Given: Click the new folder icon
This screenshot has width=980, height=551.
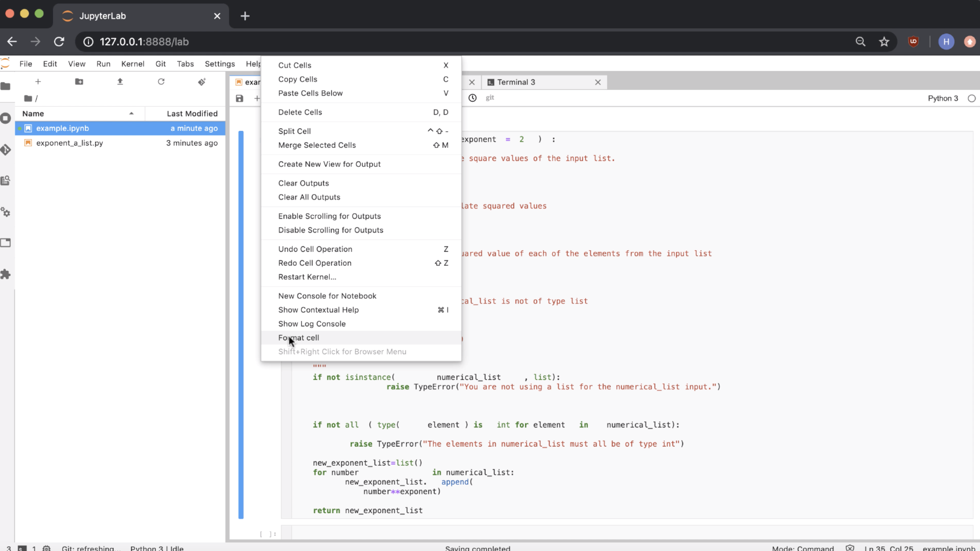Looking at the screenshot, I should click(x=79, y=82).
